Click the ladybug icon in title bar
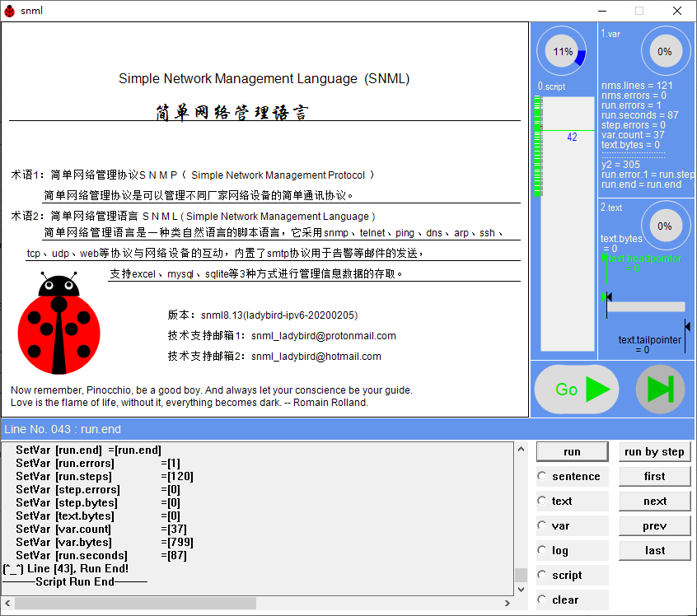This screenshot has height=616, width=697. [10, 11]
